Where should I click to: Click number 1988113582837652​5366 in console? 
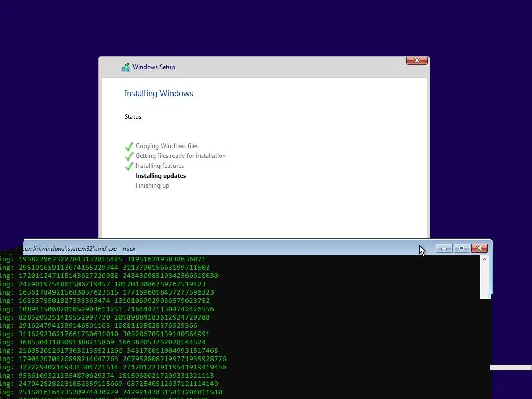coord(156,326)
